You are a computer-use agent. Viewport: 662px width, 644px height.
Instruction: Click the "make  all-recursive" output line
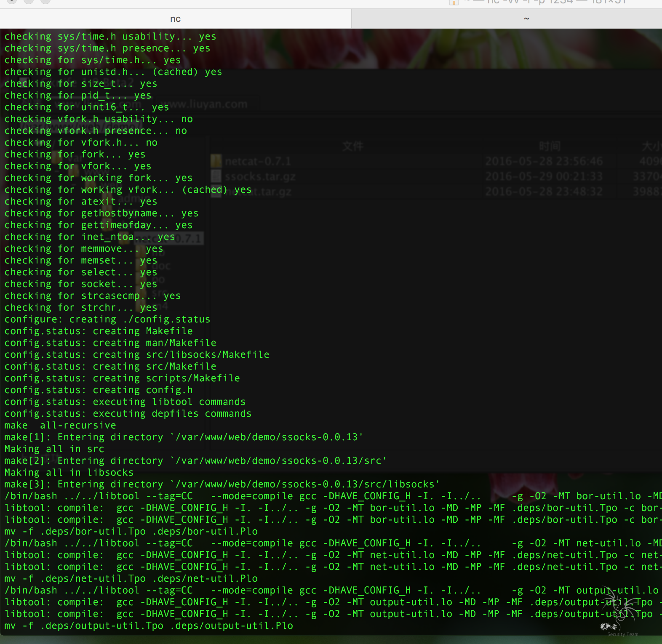pyautogui.click(x=60, y=426)
